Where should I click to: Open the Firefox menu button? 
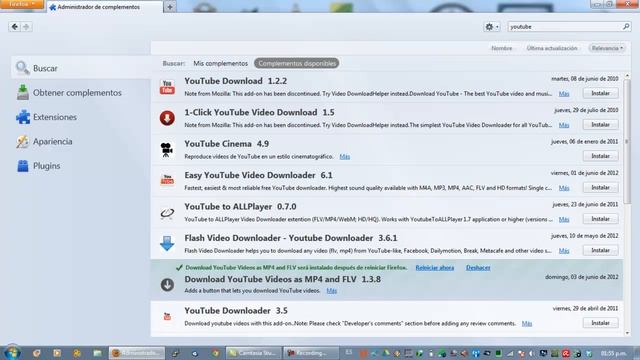(x=22, y=4)
